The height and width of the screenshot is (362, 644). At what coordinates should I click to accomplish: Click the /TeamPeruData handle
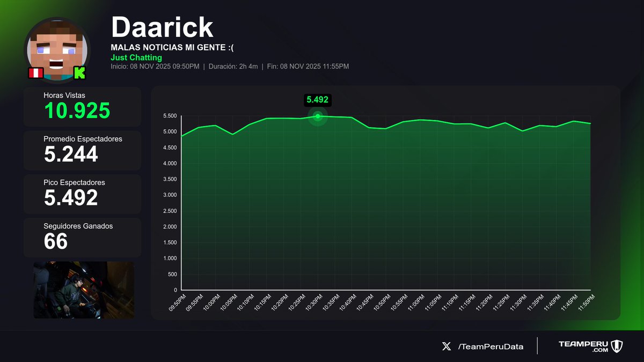[491, 346]
